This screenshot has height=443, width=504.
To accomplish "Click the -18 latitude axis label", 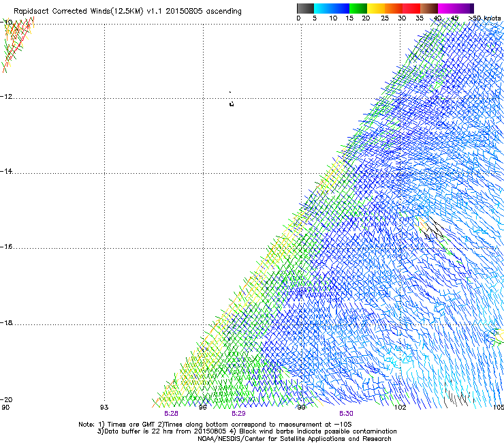I will coord(6,322).
